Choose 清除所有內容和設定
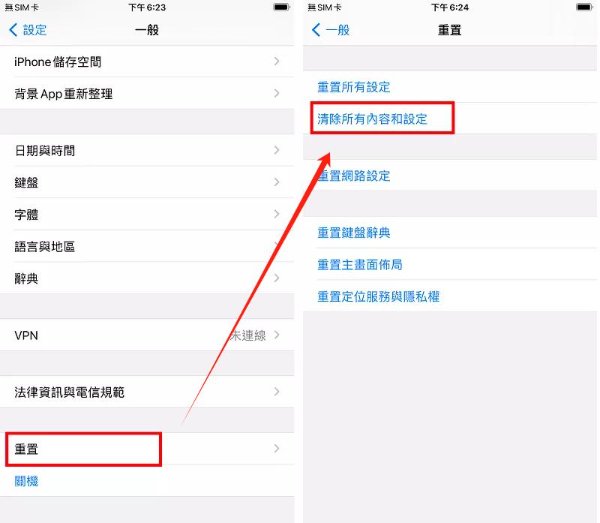 pyautogui.click(x=372, y=119)
